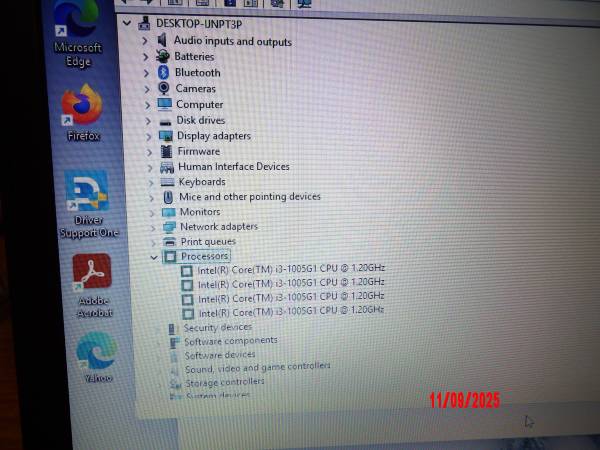Expand the Display adapters node
Viewport: 600px width, 450px height.
147,136
